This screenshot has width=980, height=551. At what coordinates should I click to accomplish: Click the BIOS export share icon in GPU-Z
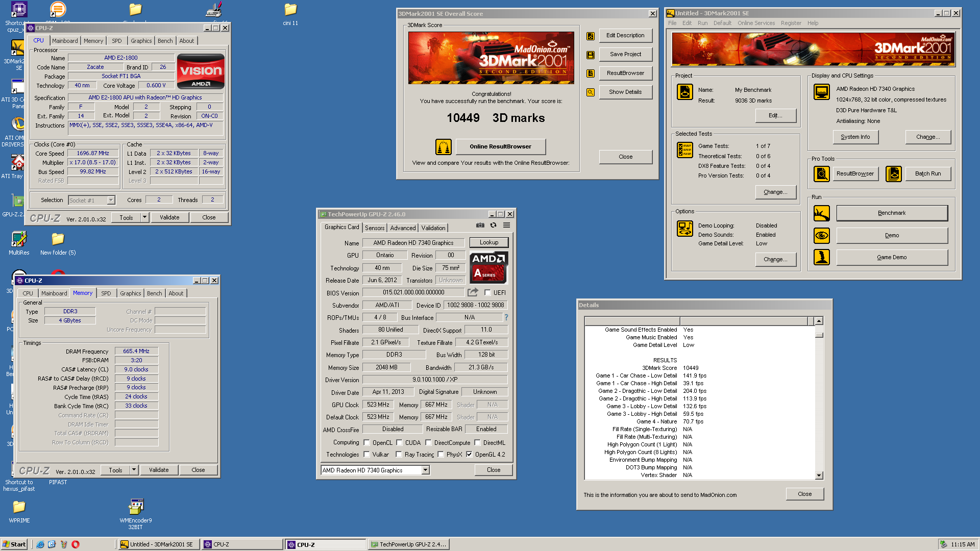[x=473, y=292]
